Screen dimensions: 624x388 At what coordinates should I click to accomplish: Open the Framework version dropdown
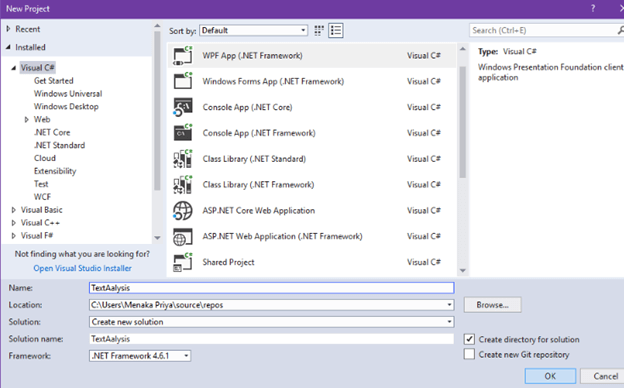click(140, 355)
